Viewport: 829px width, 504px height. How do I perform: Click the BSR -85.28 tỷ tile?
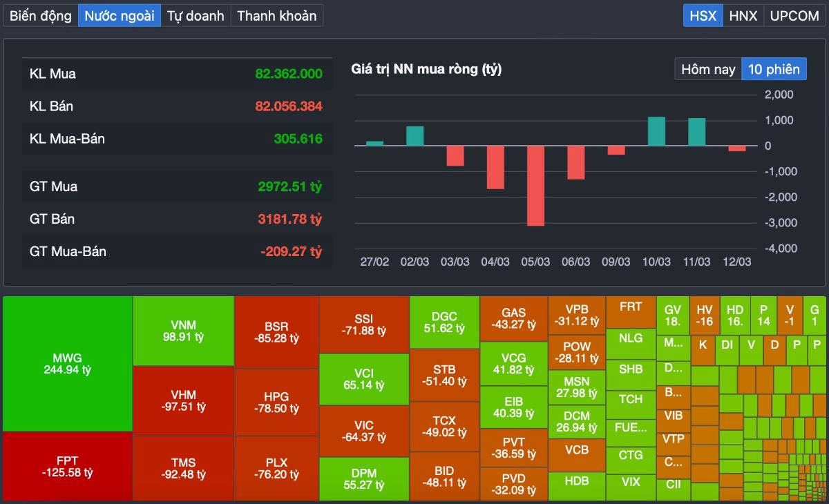tap(276, 332)
